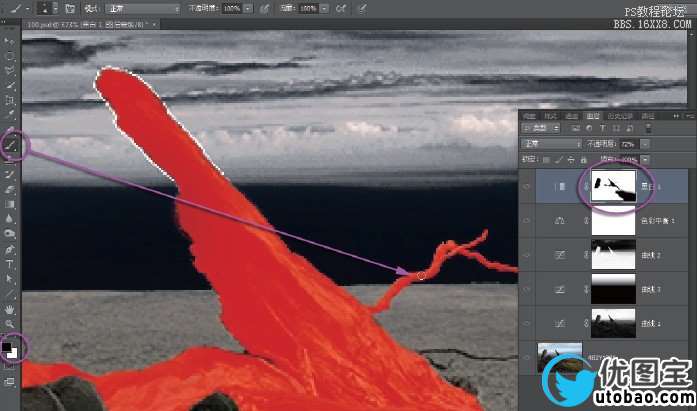Screen dimensions: 697x411
Task: Filter layers by shape layers icon
Action: [x=616, y=128]
